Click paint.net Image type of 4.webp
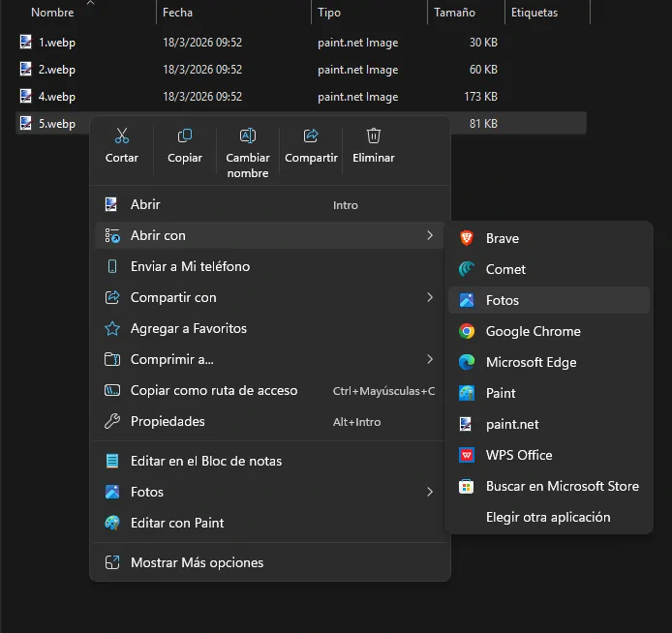Image resolution: width=672 pixels, height=633 pixels. tap(358, 97)
